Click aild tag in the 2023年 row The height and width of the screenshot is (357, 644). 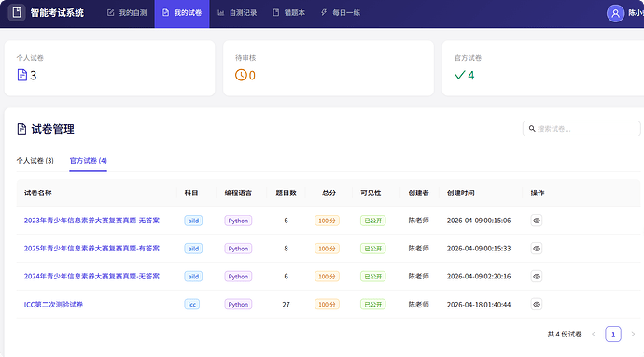[193, 221]
